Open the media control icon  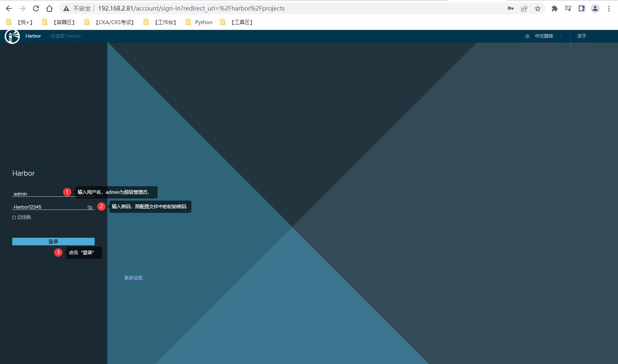pos(568,8)
